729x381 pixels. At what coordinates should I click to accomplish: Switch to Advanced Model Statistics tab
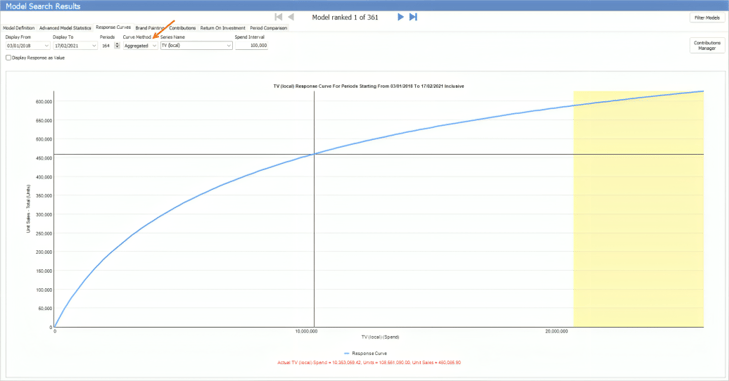pos(65,28)
